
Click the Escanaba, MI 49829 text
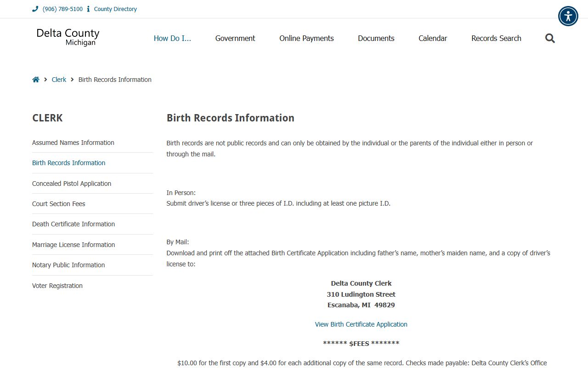pyautogui.click(x=361, y=305)
